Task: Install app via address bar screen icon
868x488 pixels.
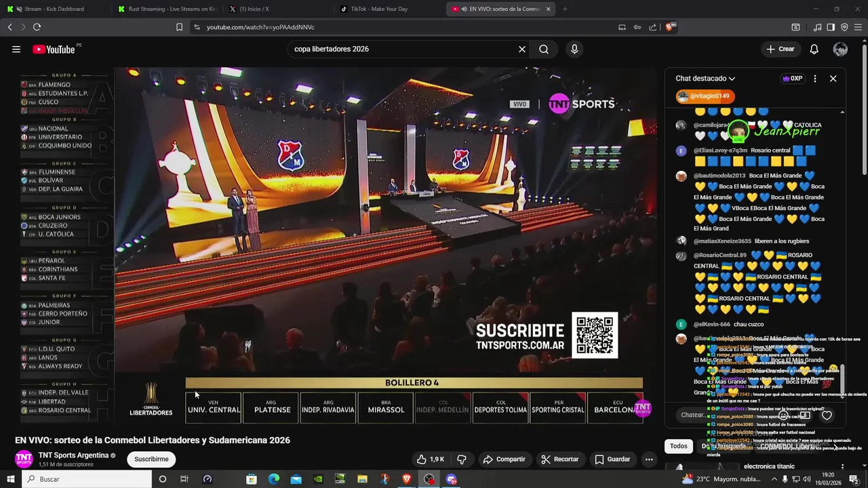Action: (x=622, y=27)
